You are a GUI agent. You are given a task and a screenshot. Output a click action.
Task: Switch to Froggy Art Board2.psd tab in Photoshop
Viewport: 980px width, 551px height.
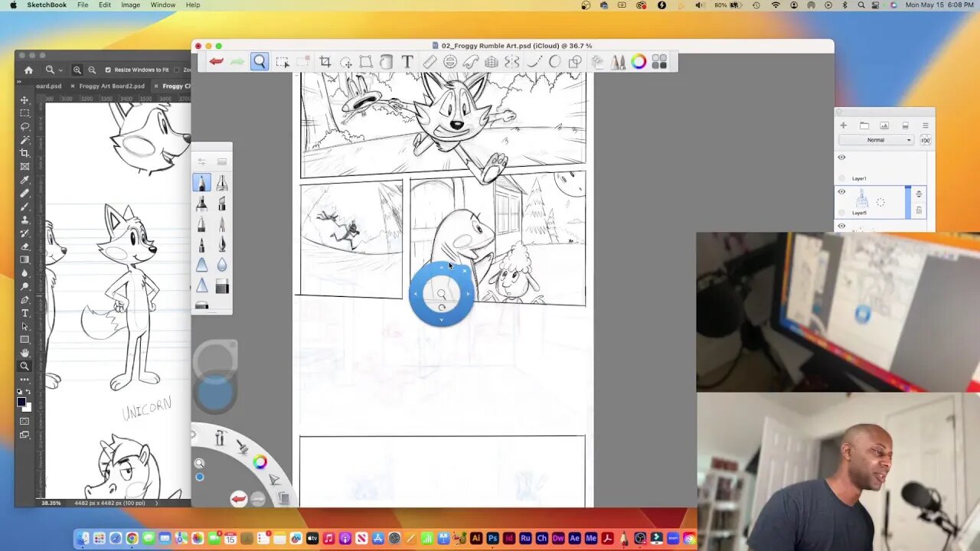click(112, 86)
